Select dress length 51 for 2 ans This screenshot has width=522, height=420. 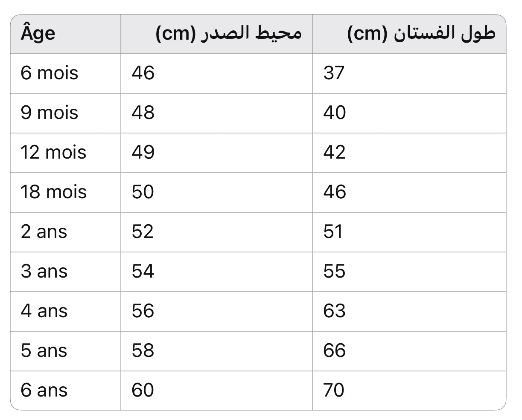[333, 232]
